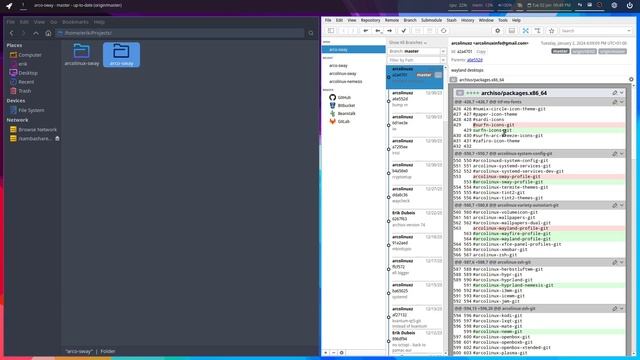Open the GitLab host icon
This screenshot has height=360, width=640.
(x=333, y=121)
